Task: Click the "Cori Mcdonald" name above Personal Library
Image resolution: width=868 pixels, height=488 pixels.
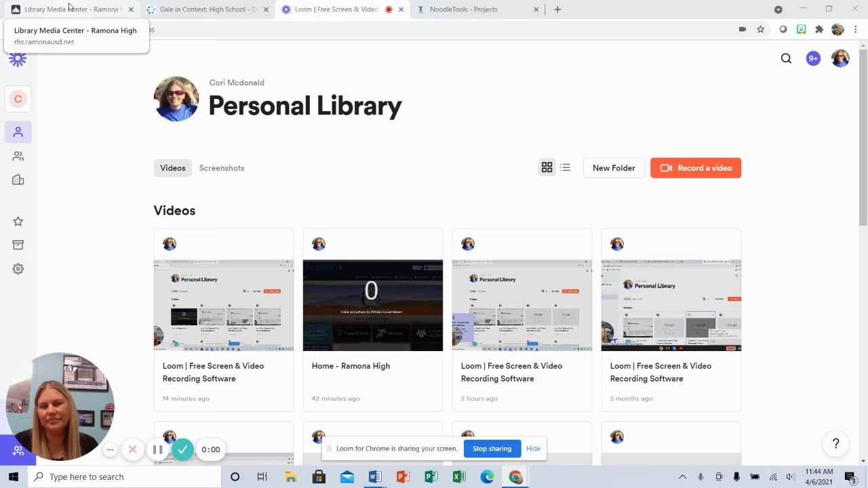Action: point(237,83)
